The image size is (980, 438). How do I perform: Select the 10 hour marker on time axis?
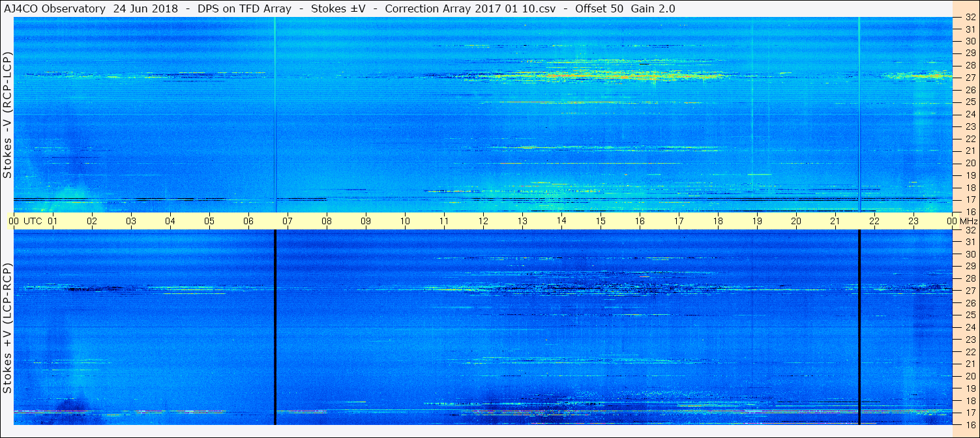(x=405, y=221)
